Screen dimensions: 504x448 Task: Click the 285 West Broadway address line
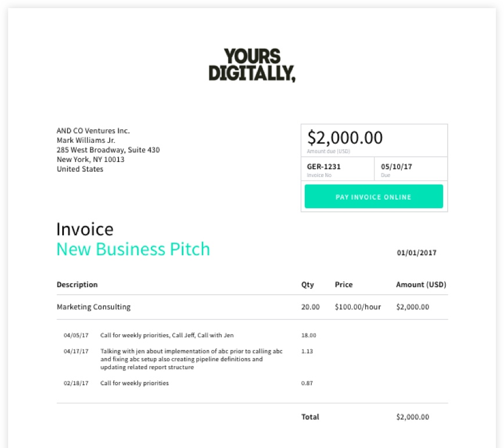click(x=108, y=150)
